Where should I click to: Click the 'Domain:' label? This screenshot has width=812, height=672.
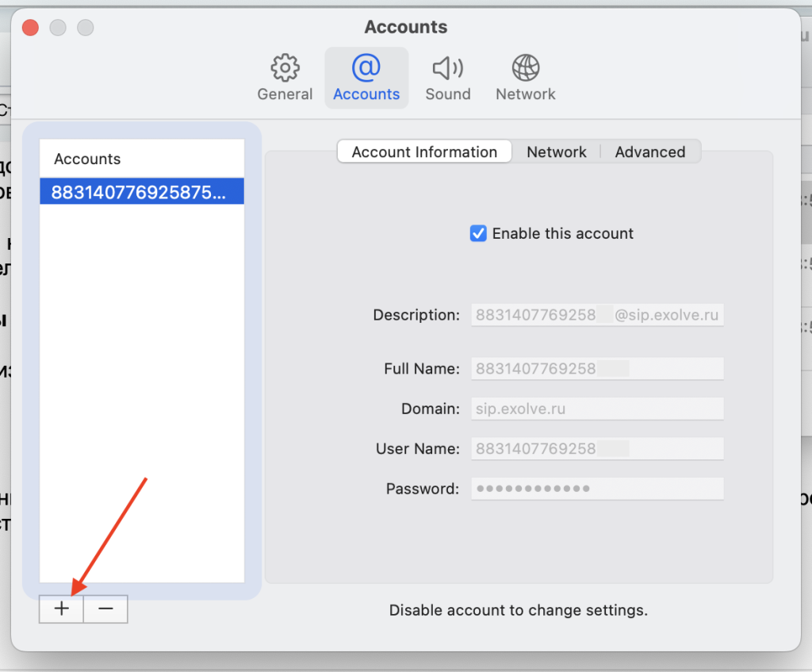(431, 409)
